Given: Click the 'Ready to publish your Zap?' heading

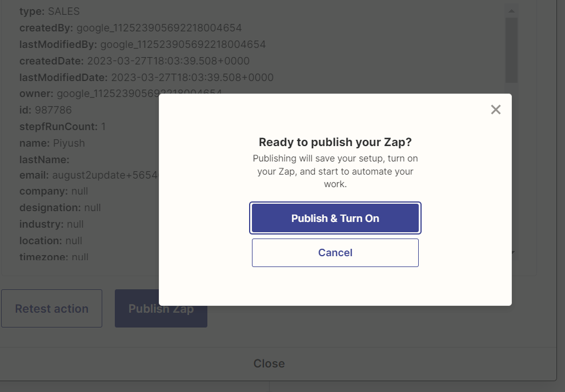Looking at the screenshot, I should tap(335, 142).
